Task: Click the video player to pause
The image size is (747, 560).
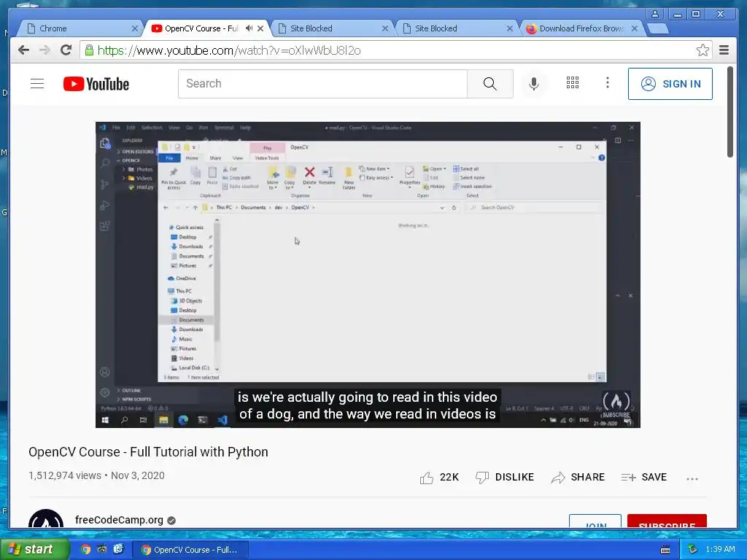Action: click(x=368, y=275)
